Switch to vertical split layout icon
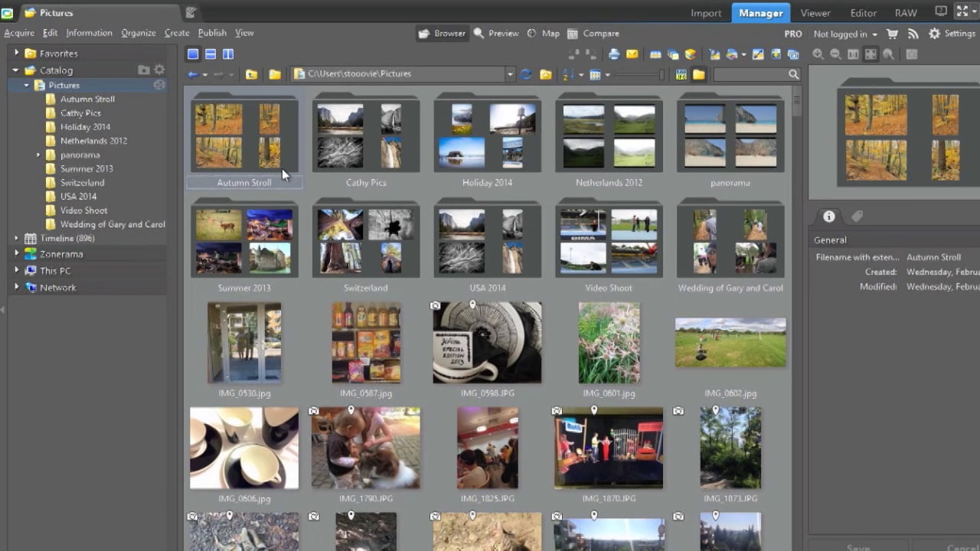 pos(228,54)
